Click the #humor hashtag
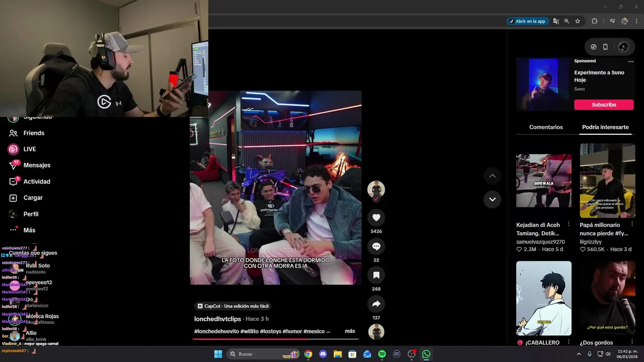The image size is (644, 362). pyautogui.click(x=292, y=331)
